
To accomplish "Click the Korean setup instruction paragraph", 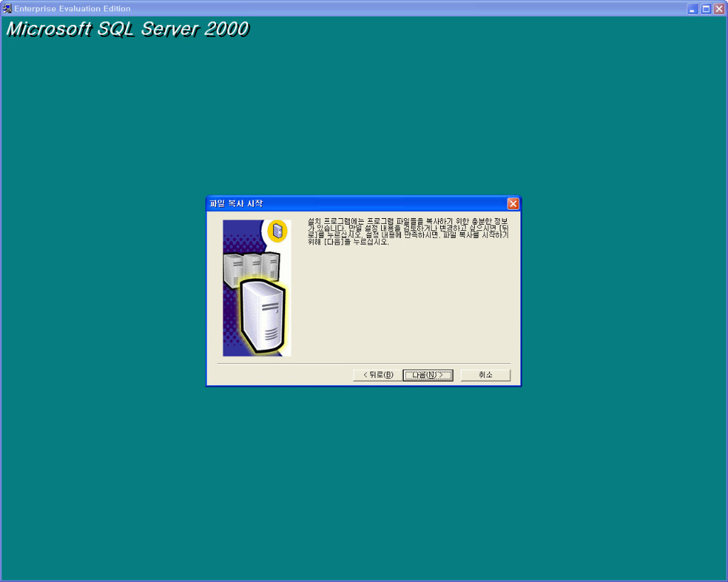I will [408, 231].
